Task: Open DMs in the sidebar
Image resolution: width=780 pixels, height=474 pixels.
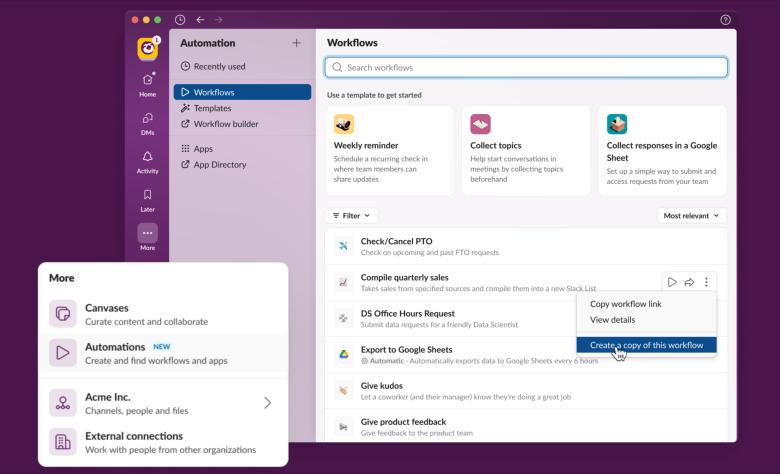Action: pyautogui.click(x=148, y=123)
